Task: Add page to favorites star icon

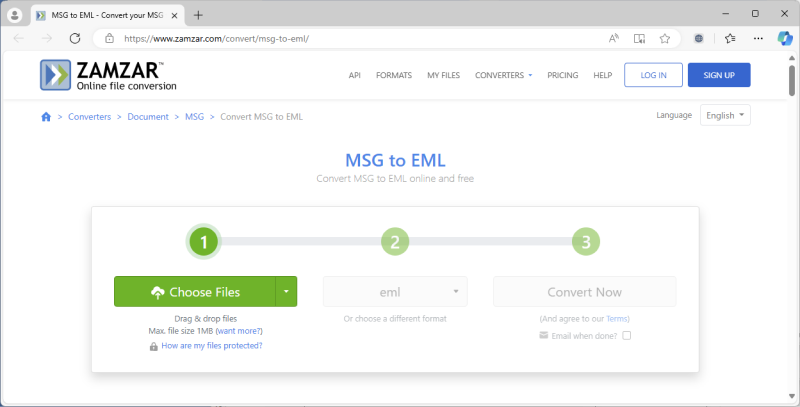Action: pyautogui.click(x=664, y=38)
